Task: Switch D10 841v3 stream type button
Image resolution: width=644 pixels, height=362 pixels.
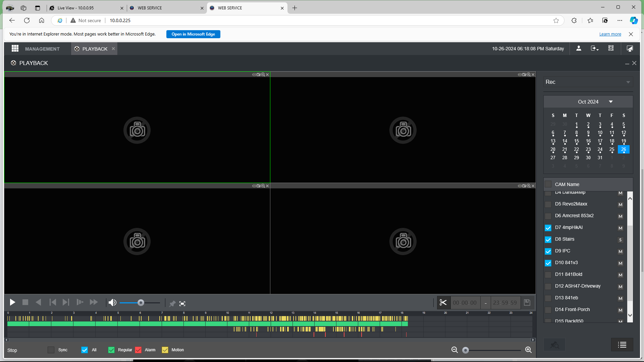Action: coord(620,263)
